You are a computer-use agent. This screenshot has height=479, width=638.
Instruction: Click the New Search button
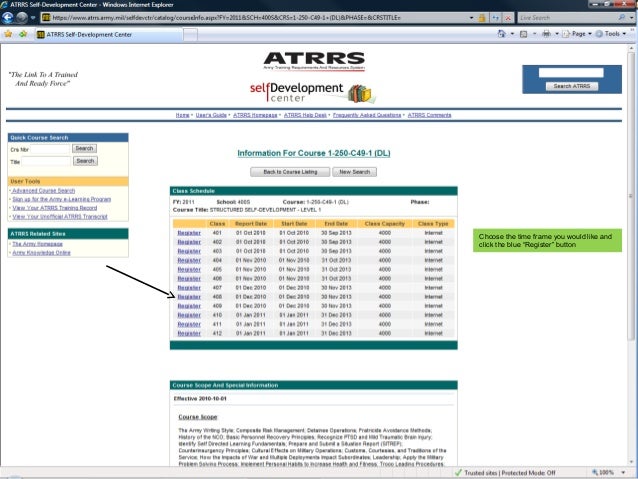pos(354,172)
